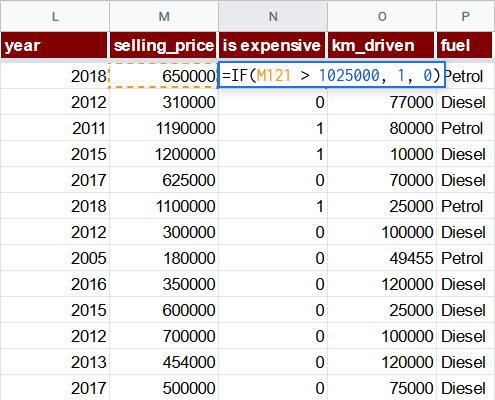Select year cell 2013

coord(55,362)
